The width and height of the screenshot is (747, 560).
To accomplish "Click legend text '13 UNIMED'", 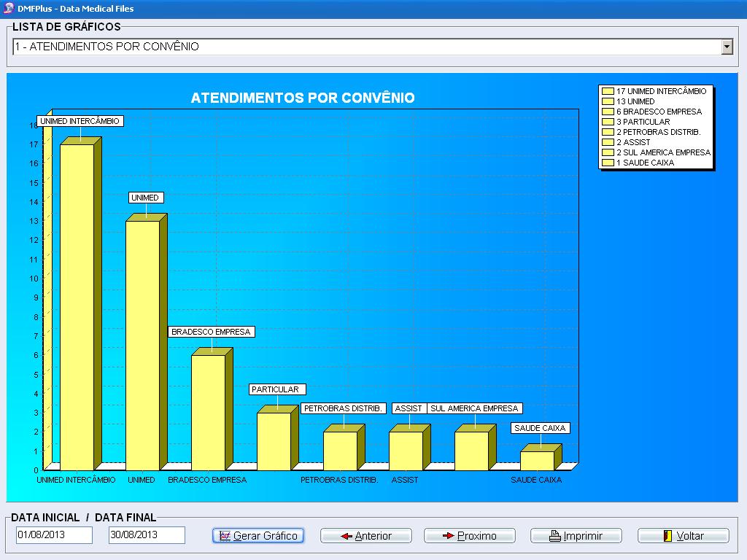I will (x=635, y=101).
